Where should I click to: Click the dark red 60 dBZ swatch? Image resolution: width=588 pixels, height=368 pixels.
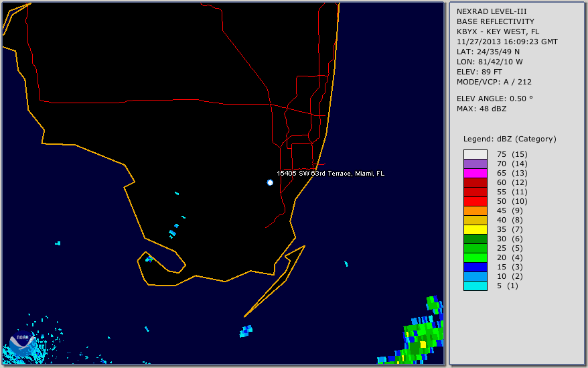(x=475, y=182)
